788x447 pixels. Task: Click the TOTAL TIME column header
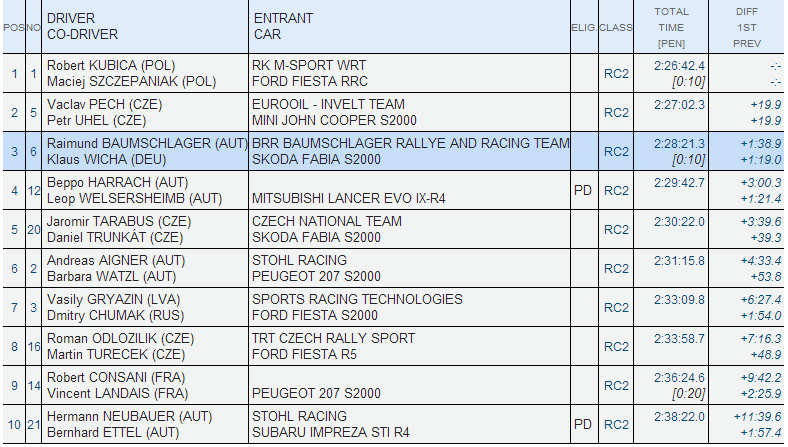[671, 27]
